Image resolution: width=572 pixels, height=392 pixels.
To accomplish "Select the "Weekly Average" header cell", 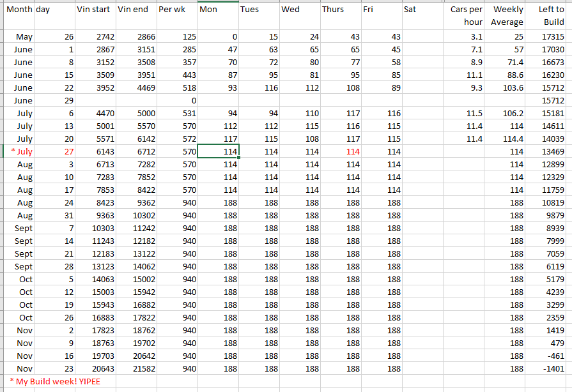I will pos(506,16).
